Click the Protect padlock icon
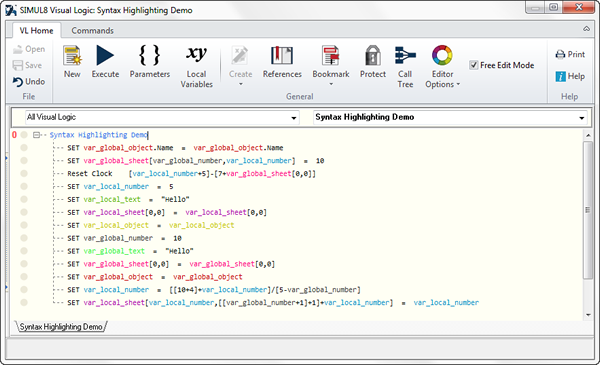The height and width of the screenshot is (365, 600). 373,55
